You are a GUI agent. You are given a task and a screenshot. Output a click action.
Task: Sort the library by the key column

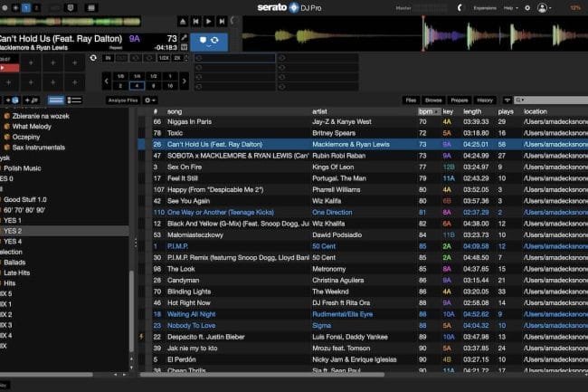coord(448,111)
